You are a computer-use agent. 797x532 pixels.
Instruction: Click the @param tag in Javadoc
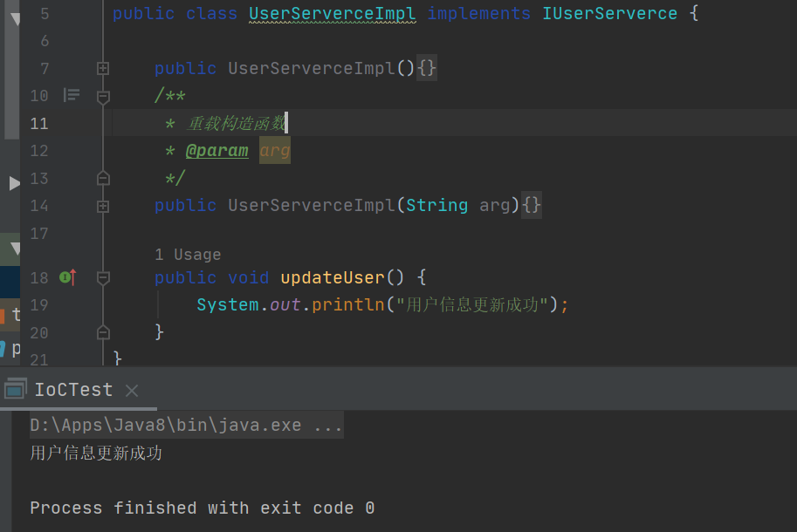coord(217,151)
